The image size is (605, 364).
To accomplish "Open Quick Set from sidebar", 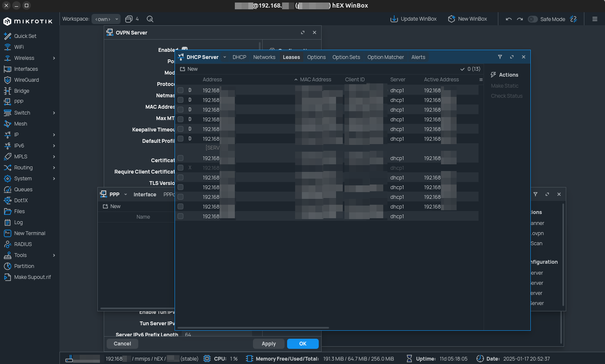I will pos(25,36).
